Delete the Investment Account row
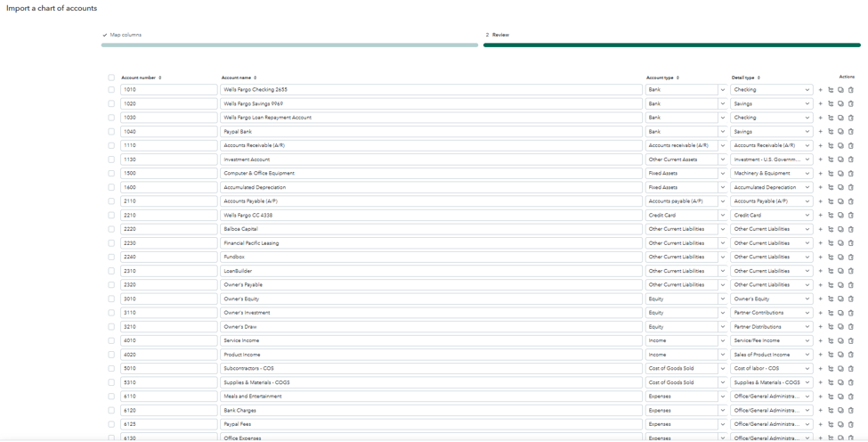 tap(851, 160)
